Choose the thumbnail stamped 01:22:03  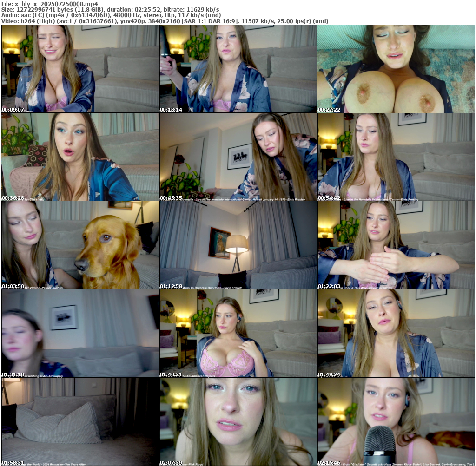396,245
